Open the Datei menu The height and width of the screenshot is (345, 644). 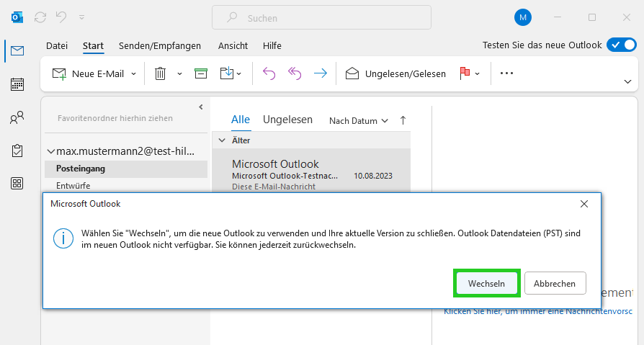pyautogui.click(x=57, y=45)
